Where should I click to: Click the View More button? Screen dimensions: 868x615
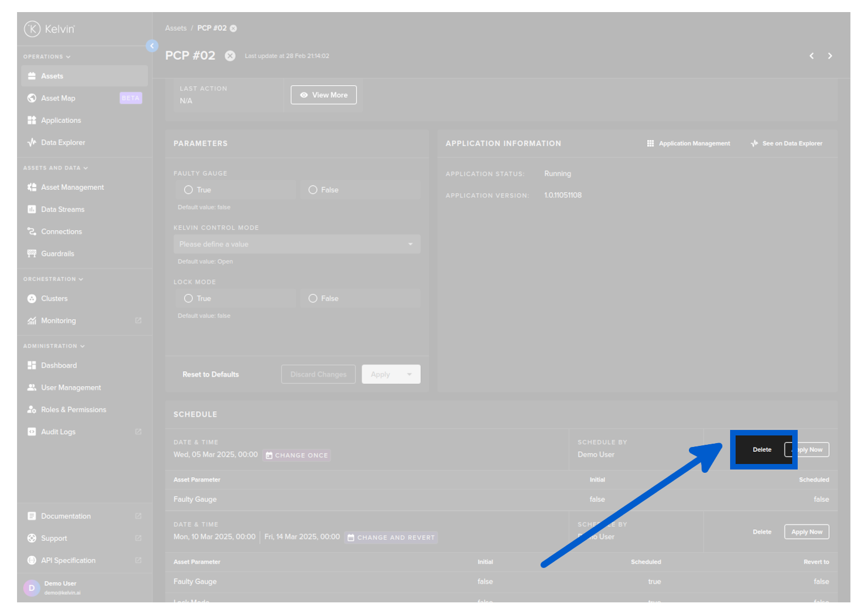click(x=324, y=95)
